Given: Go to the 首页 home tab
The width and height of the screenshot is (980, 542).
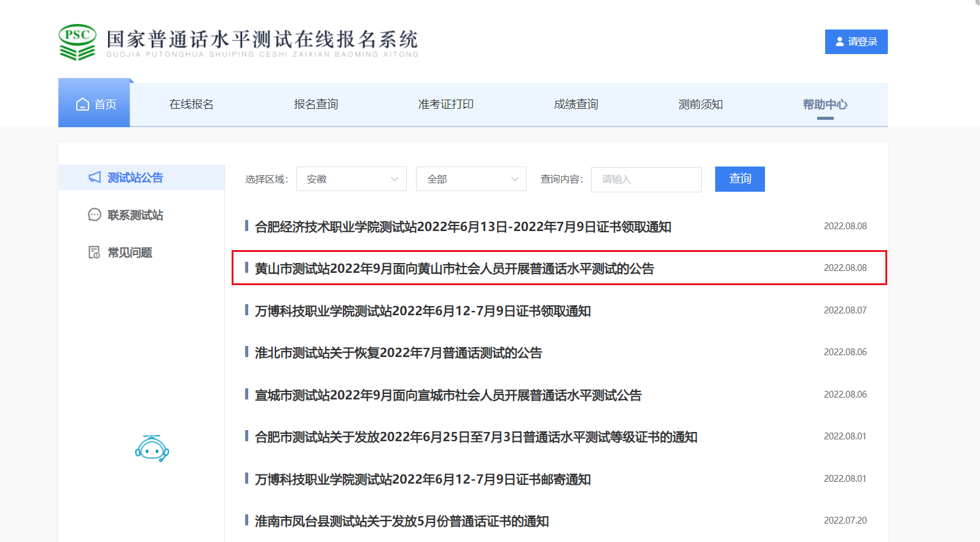Looking at the screenshot, I should tap(94, 103).
